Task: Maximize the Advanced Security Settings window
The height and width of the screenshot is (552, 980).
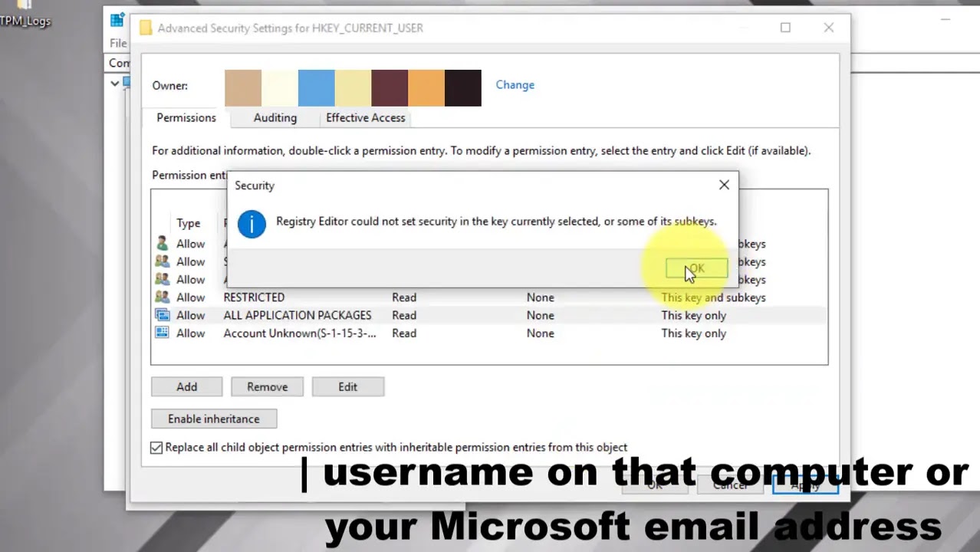Action: [x=785, y=28]
